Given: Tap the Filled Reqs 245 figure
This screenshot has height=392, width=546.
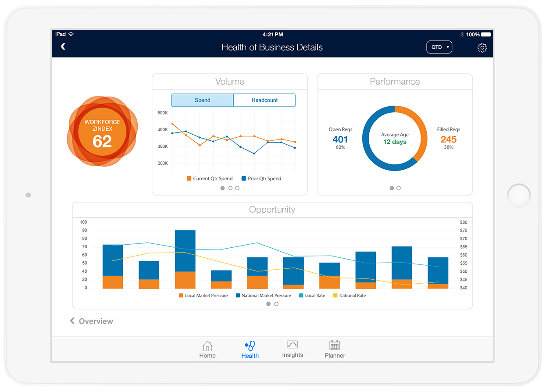Looking at the screenshot, I should pos(448,139).
